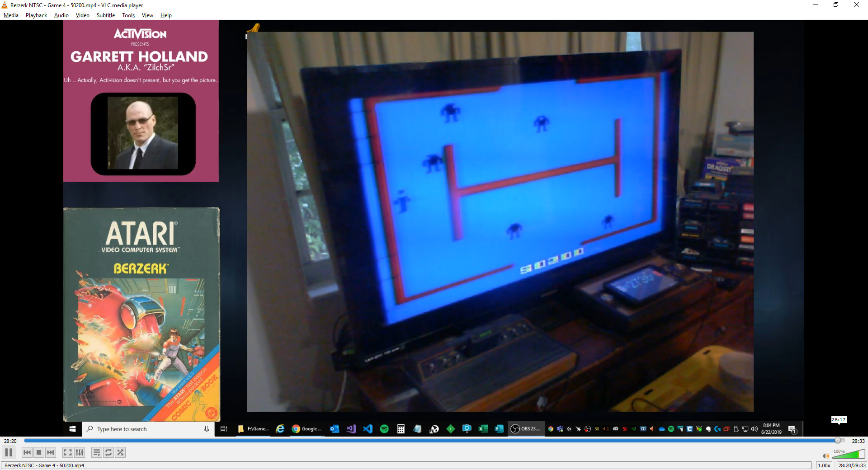Stop playback with the stop button
Viewport: 868px width, 470px height.
pos(39,452)
